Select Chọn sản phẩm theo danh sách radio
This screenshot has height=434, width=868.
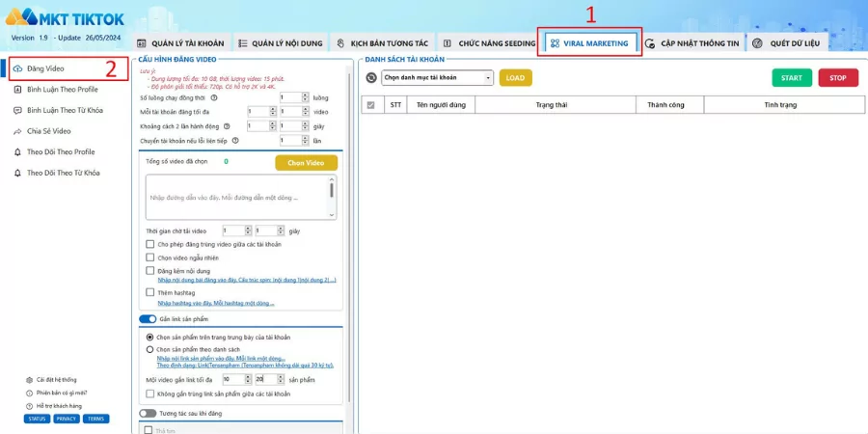pos(149,349)
